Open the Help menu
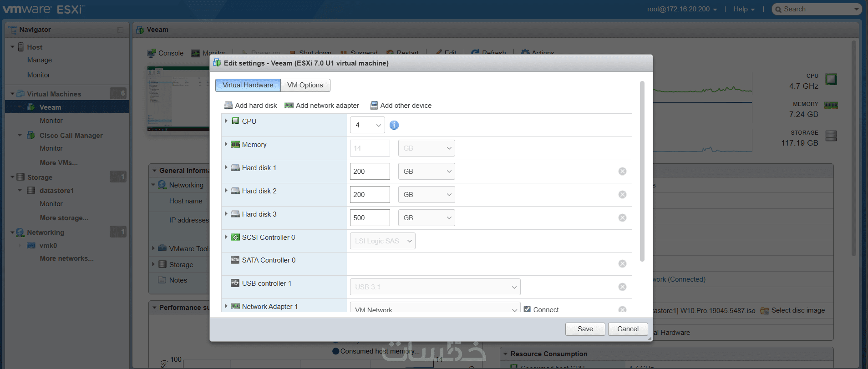 [744, 9]
